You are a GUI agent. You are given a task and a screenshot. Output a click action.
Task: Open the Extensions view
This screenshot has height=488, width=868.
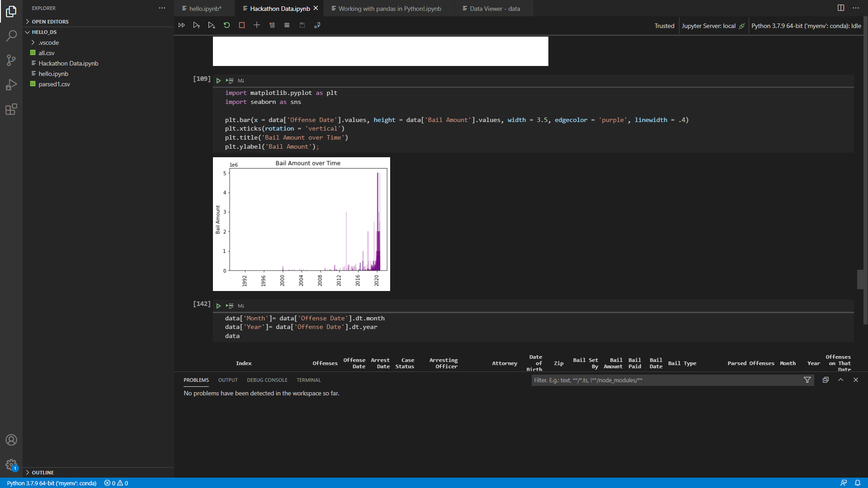click(x=11, y=109)
